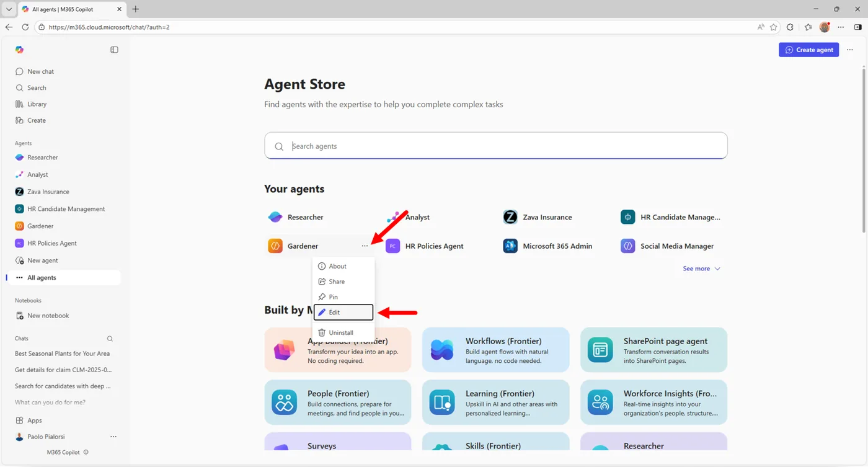Screen dimensions: 868x467
Task: Open the Analyst agent in sidebar
Action: click(x=32, y=175)
